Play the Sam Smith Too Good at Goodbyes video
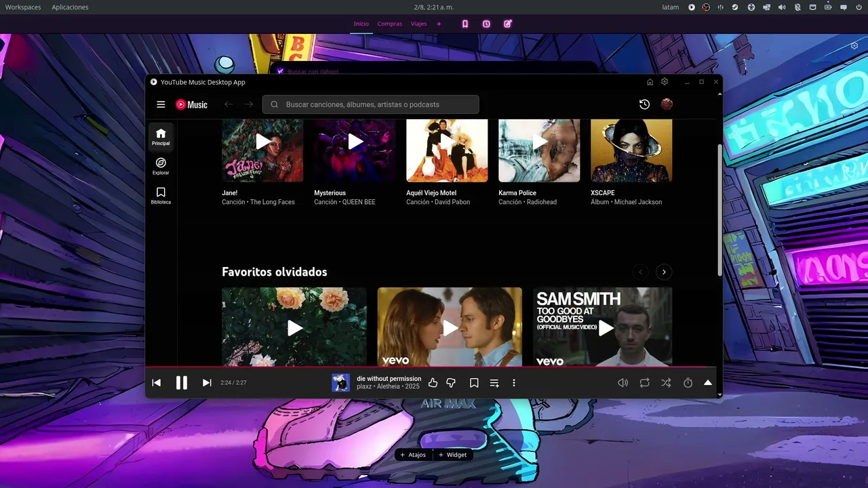The width and height of the screenshot is (868, 488). click(602, 327)
